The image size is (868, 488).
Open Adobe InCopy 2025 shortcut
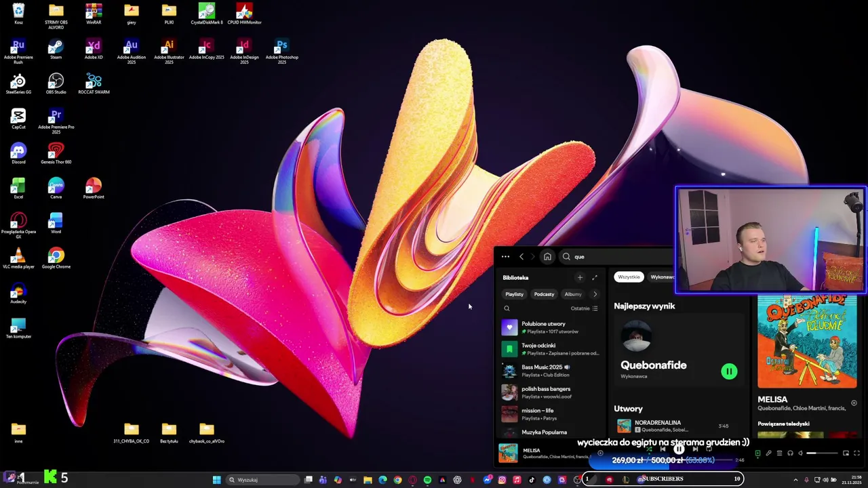click(x=207, y=49)
